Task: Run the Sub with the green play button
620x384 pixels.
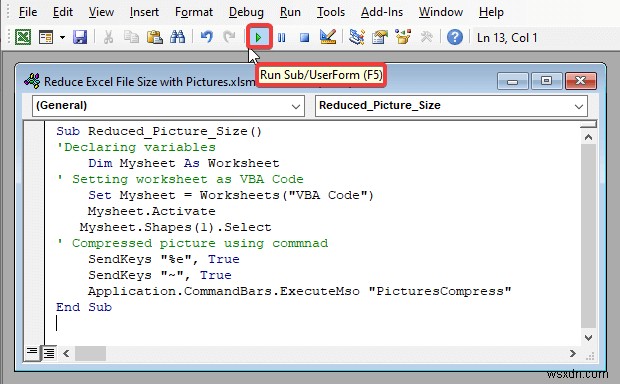Action: (259, 38)
